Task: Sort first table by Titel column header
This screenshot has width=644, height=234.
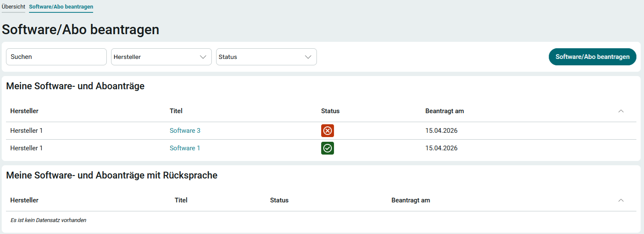Action: pos(176,111)
